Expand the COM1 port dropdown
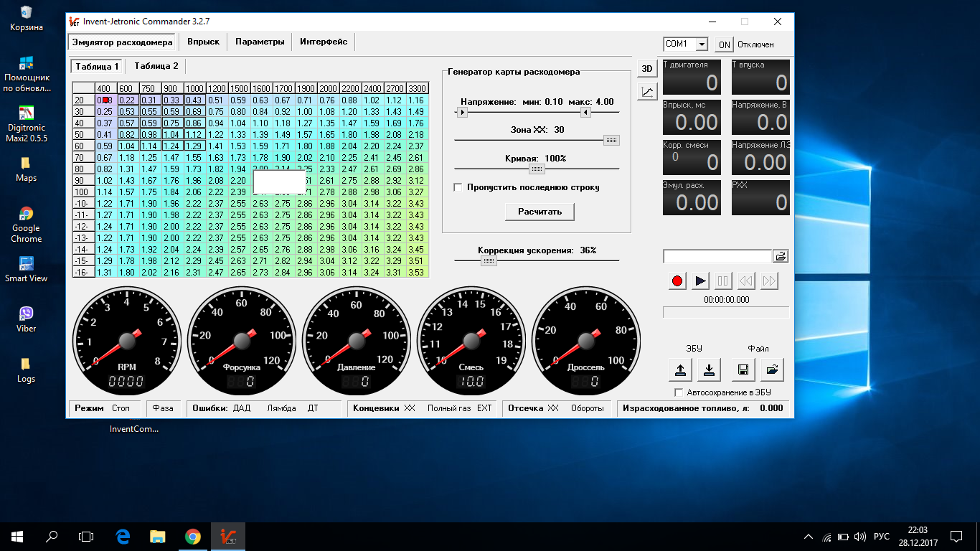This screenshot has height=551, width=980. point(702,44)
